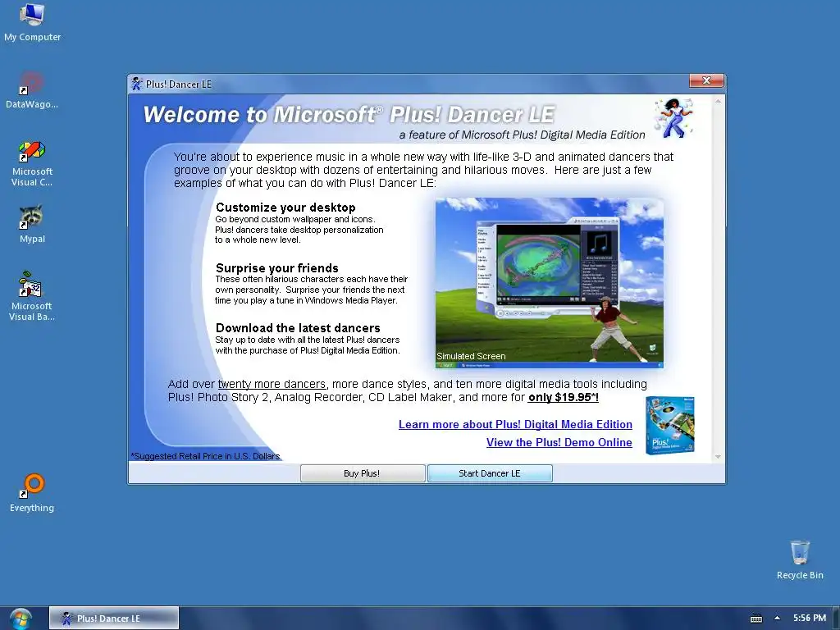This screenshot has height=630, width=840.
Task: Follow the twenty more dancers link
Action: click(272, 384)
